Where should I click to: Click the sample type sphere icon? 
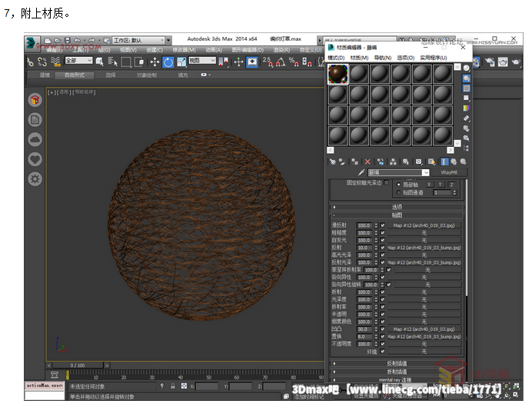tap(467, 68)
